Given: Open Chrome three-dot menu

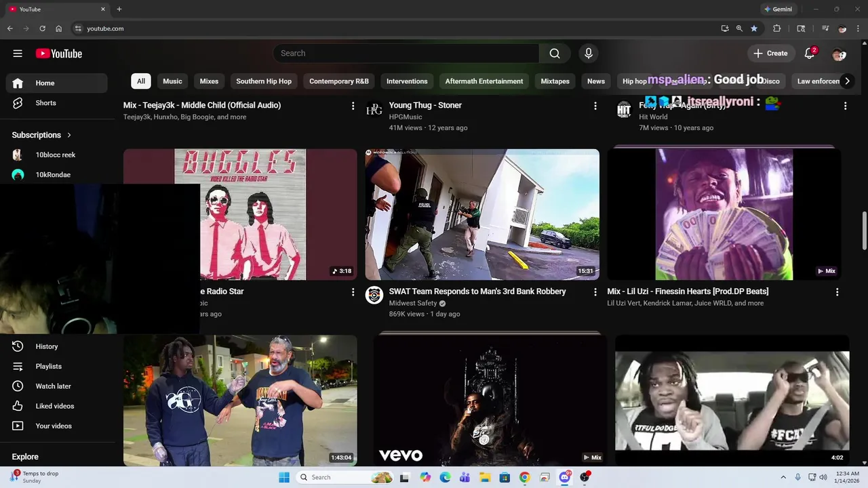Looking at the screenshot, I should pyautogui.click(x=859, y=28).
